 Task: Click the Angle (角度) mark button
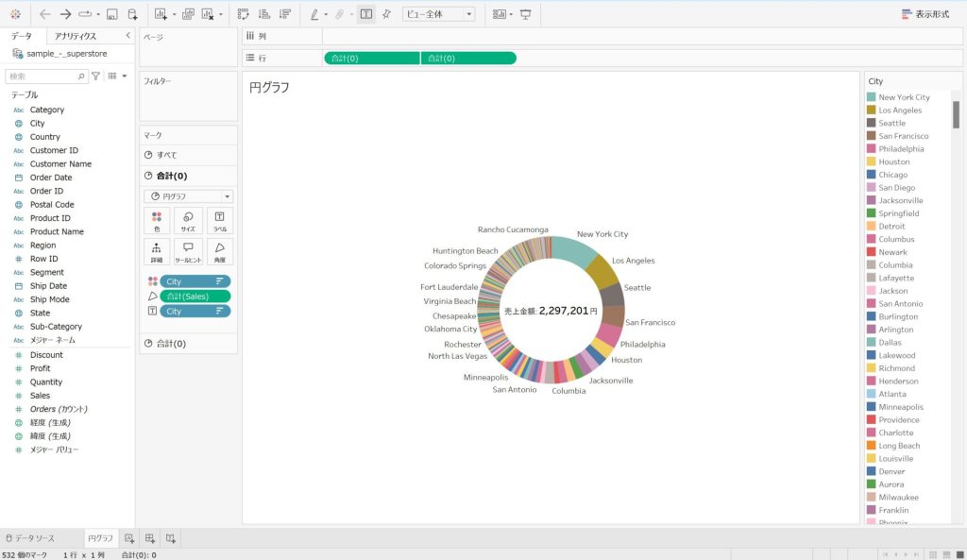(219, 251)
